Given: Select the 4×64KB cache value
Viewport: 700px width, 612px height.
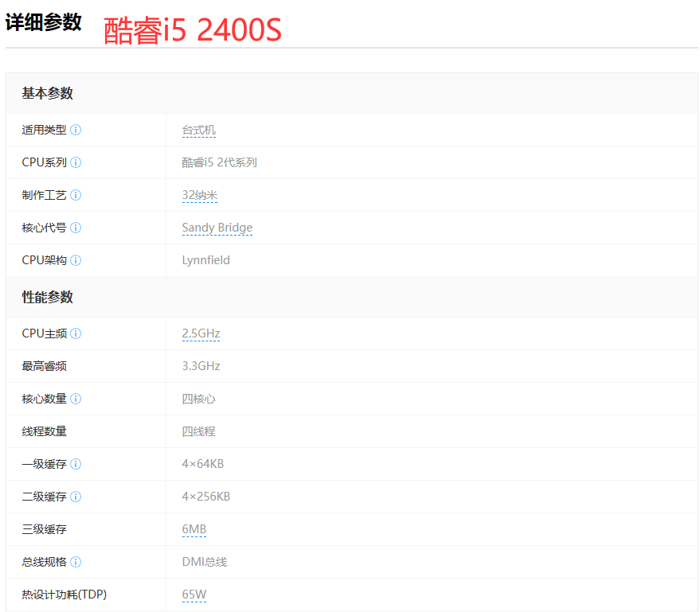Looking at the screenshot, I should 203,464.
